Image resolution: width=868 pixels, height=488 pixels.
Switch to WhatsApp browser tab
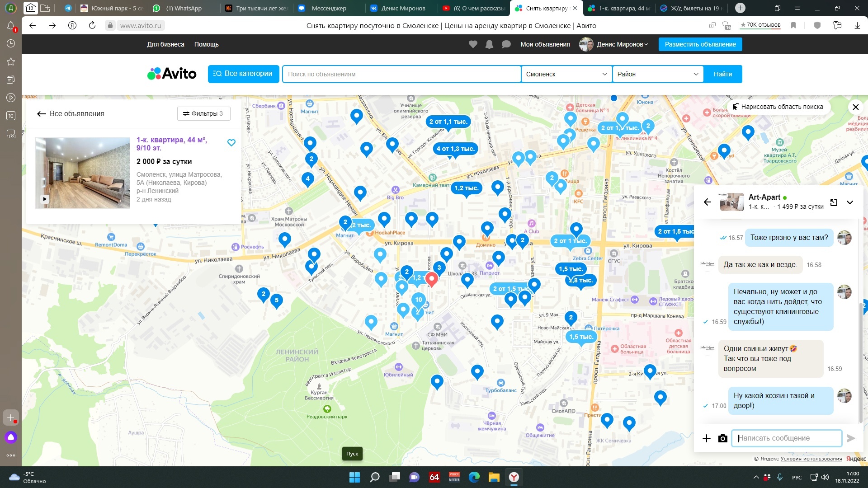tap(184, 8)
